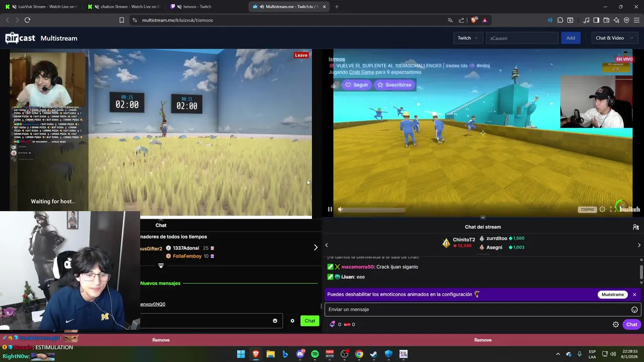Click the address bar URL

178,20
